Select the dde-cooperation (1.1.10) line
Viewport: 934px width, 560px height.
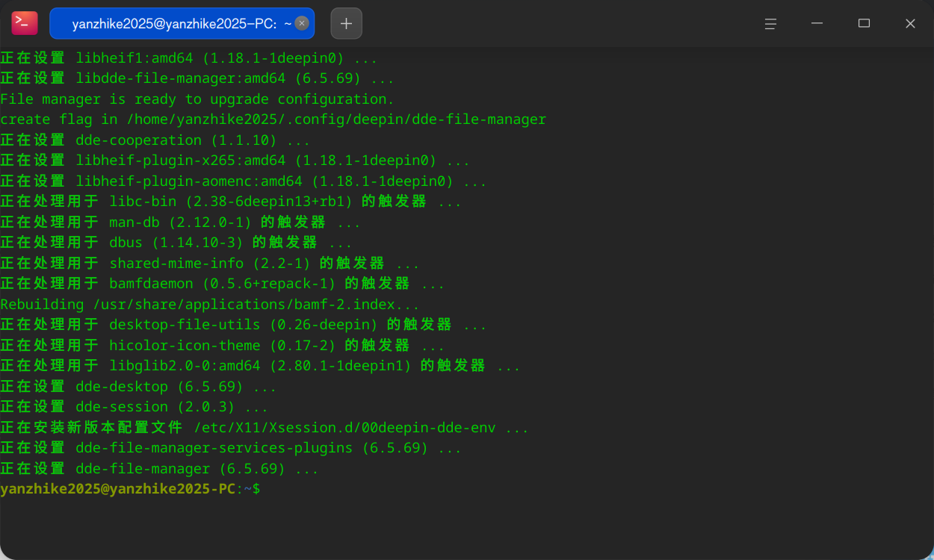155,140
